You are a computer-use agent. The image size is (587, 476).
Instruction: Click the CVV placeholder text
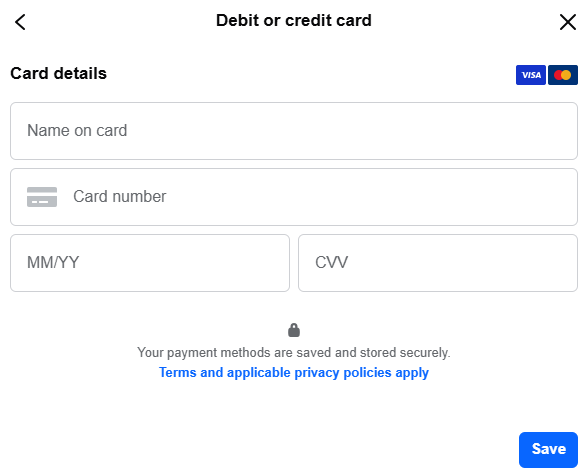point(331,263)
